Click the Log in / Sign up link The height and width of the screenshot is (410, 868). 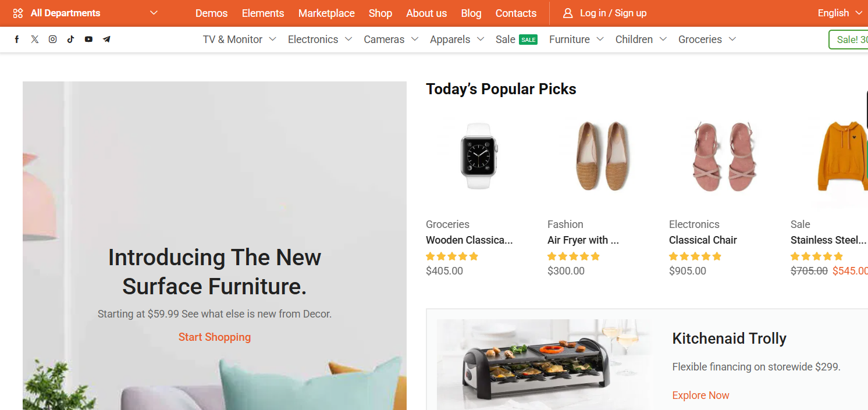(x=613, y=13)
